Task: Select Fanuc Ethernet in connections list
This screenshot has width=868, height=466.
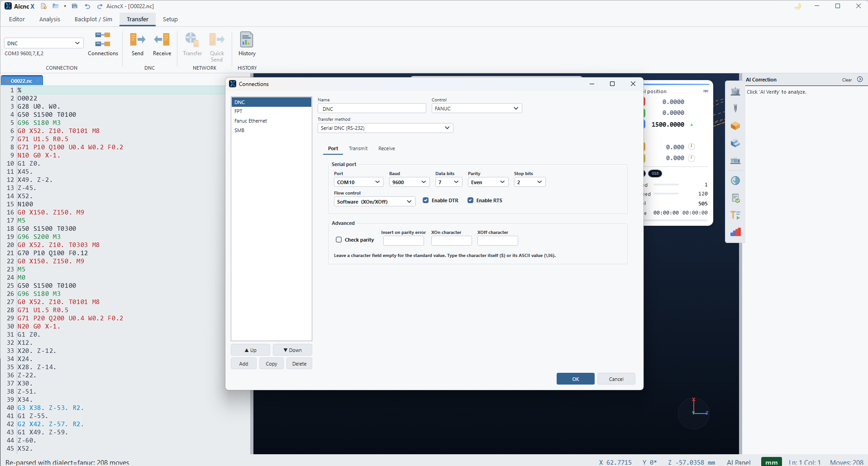Action: coord(271,121)
